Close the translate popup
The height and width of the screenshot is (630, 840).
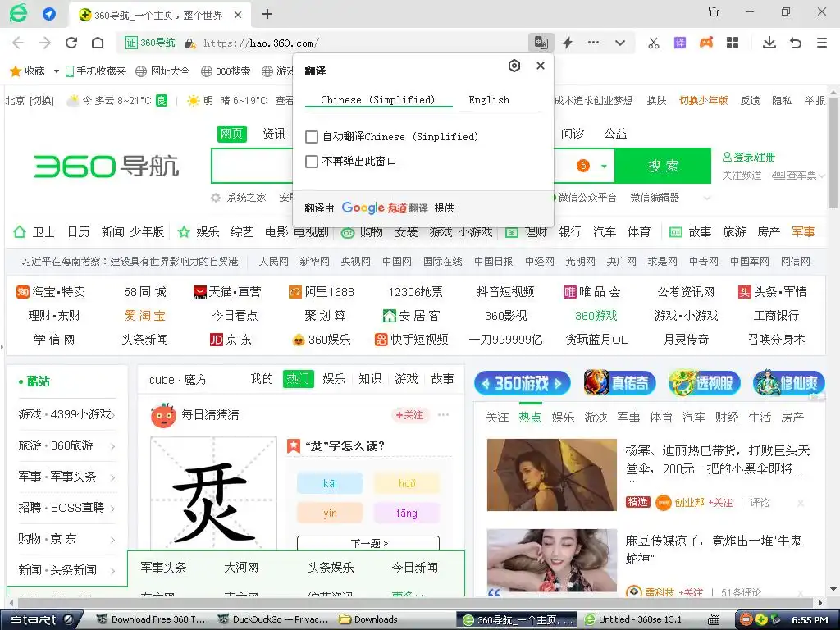(541, 66)
